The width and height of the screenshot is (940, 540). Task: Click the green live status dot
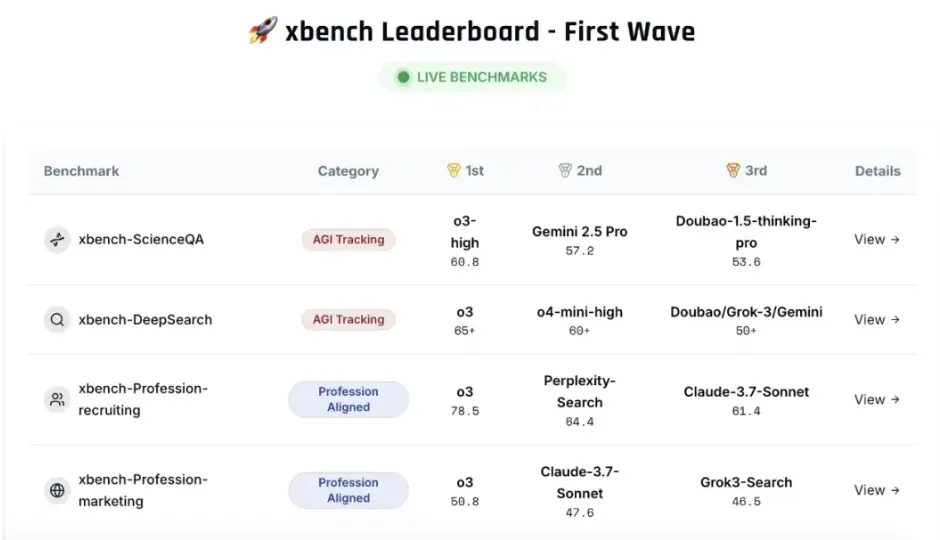coord(403,77)
